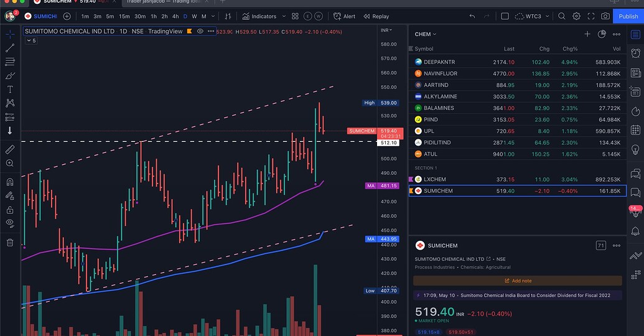Screen dimensions: 644x336
Task: Select the trend line drawing tool
Action: [x=10, y=48]
